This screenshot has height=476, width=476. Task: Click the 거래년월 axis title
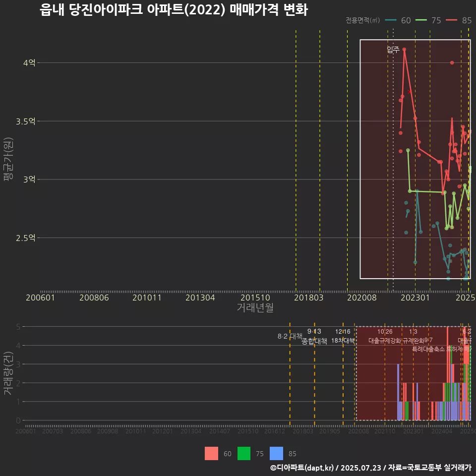click(255, 307)
